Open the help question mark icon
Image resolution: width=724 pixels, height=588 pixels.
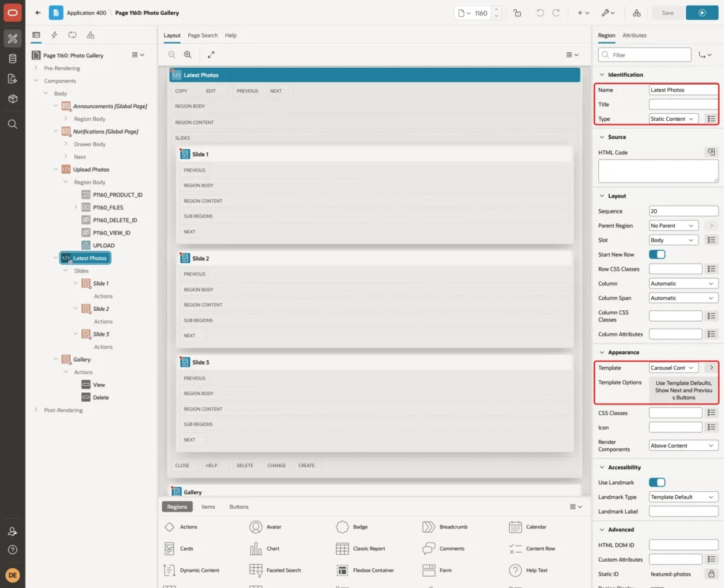13,550
